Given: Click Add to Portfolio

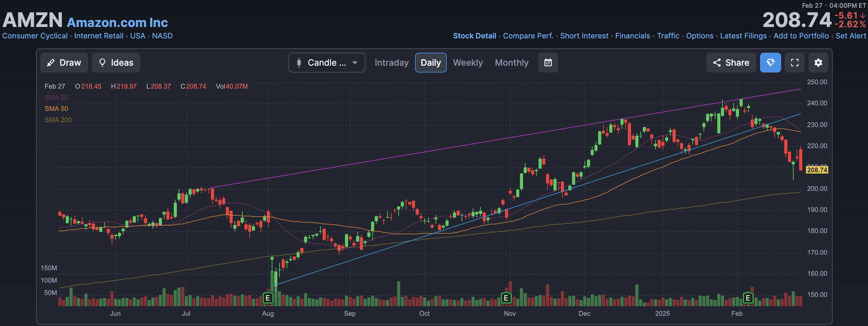Looking at the screenshot, I should (x=801, y=36).
